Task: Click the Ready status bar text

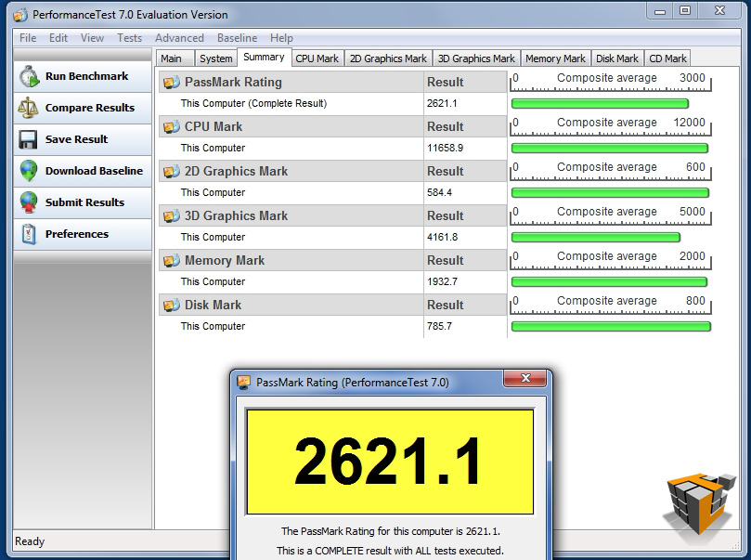Action: point(30,541)
